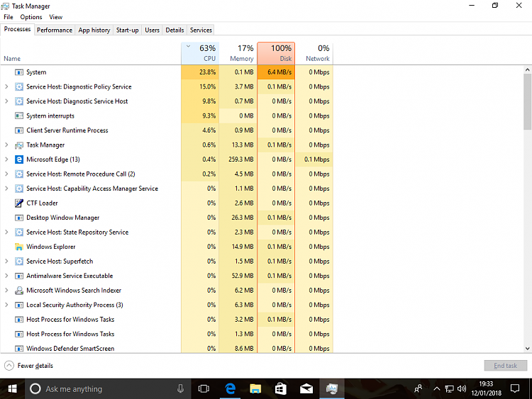This screenshot has width=532, height=399.
Task: Click the Microsoft Windows Search Indexer icon
Action: [19, 291]
